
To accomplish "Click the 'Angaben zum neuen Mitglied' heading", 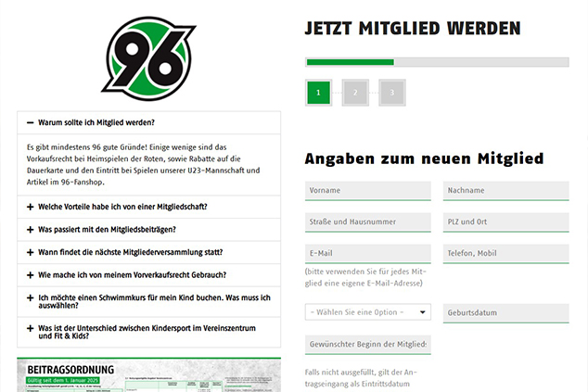I will tap(424, 158).
